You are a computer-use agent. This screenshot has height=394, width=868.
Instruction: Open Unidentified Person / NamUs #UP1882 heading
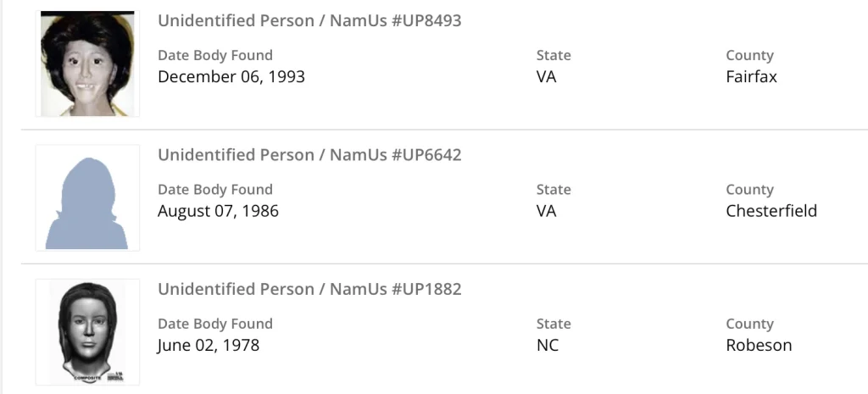click(x=309, y=289)
